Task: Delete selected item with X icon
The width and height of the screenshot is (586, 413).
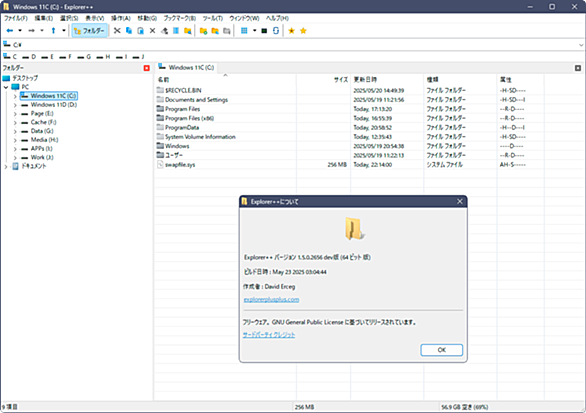Action: [152, 31]
